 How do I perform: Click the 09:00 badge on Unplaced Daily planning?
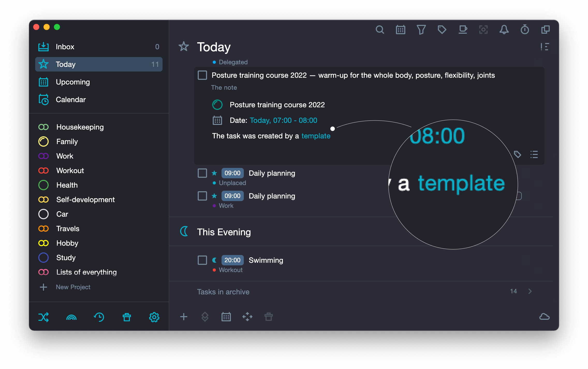(x=232, y=173)
